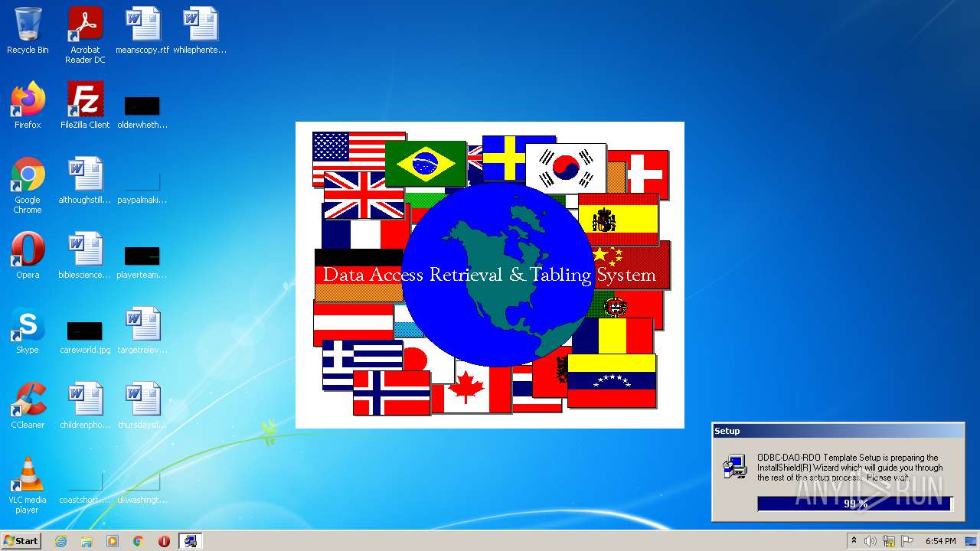Show hidden tray icons arrow

coord(854,541)
